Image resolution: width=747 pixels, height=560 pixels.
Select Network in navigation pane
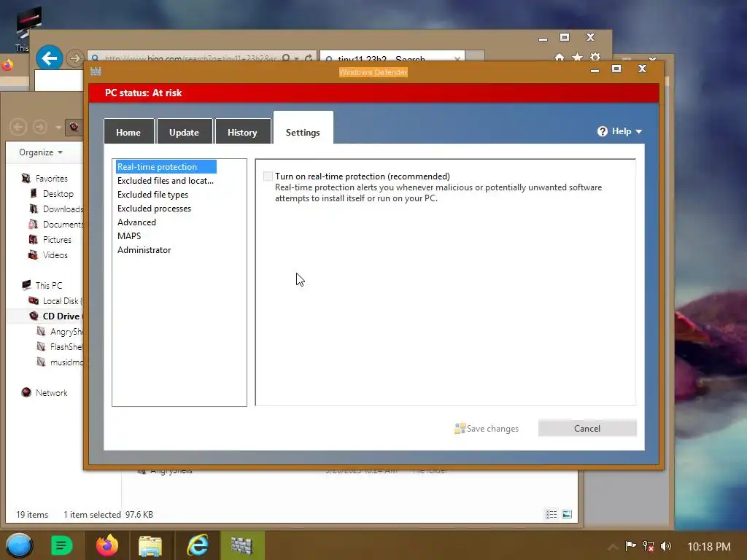coord(52,393)
